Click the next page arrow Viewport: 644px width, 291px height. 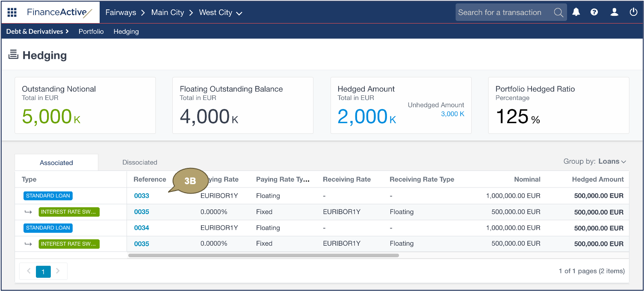point(58,271)
